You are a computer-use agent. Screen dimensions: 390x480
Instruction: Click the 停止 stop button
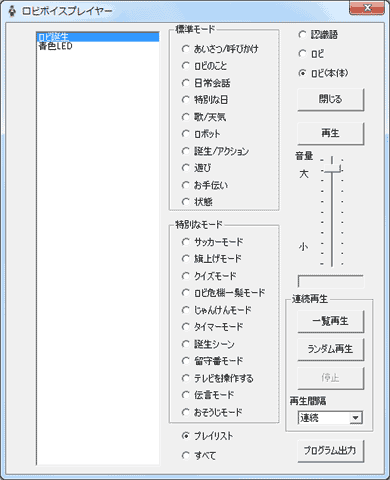click(330, 378)
